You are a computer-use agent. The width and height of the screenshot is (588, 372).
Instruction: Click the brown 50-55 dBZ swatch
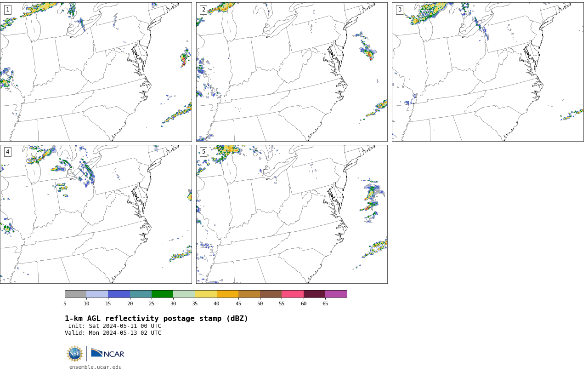click(x=271, y=294)
